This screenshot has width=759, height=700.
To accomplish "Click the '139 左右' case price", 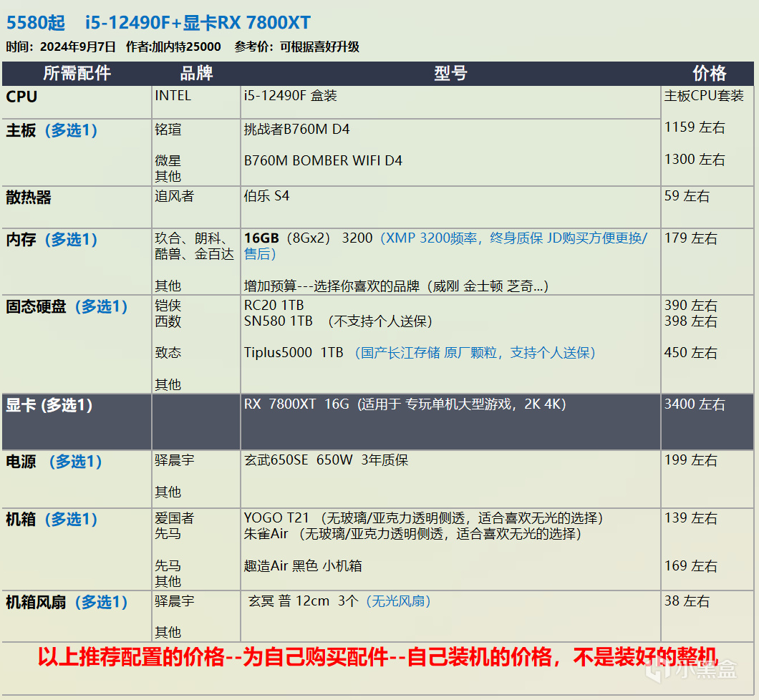I will point(691,518).
